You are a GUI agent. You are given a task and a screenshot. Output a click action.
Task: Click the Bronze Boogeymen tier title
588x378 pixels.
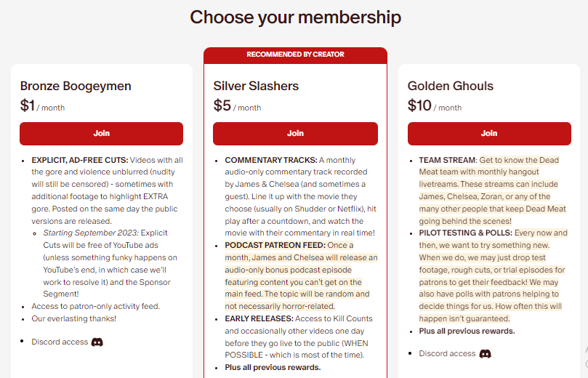tap(76, 86)
